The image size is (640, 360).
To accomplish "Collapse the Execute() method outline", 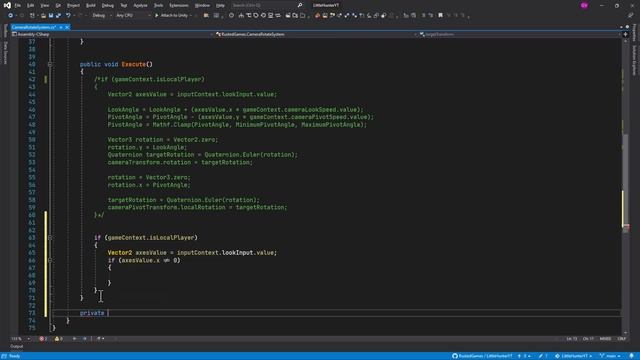I will pyautogui.click(x=50, y=64).
